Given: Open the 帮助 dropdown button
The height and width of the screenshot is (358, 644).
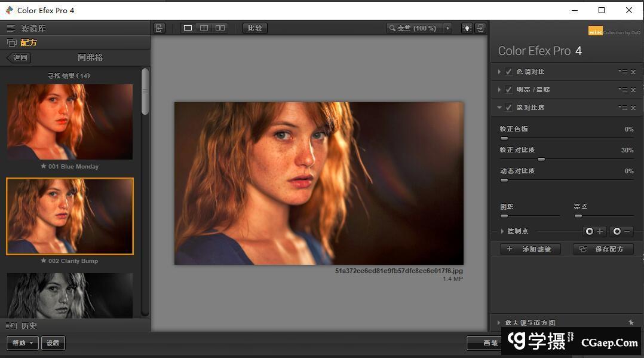Looking at the screenshot, I should (23, 343).
